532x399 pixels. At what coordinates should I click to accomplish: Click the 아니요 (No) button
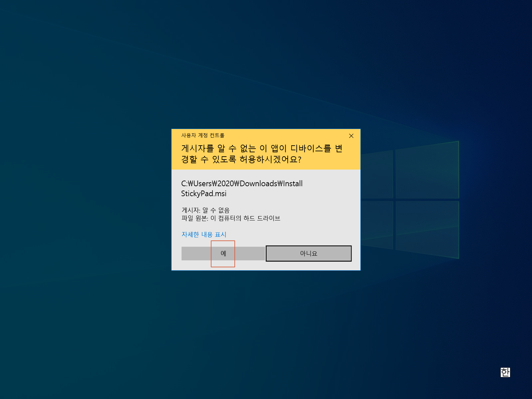309,253
